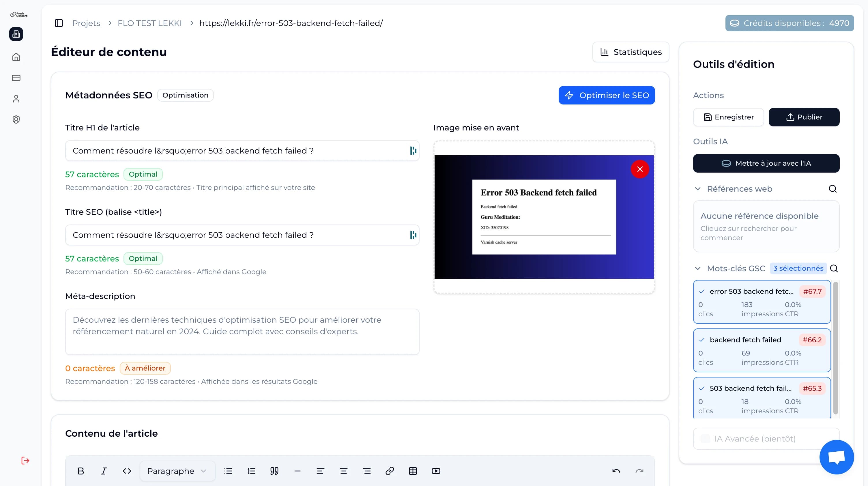The width and height of the screenshot is (868, 486).
Task: Publish the article with the Publier button
Action: click(804, 117)
